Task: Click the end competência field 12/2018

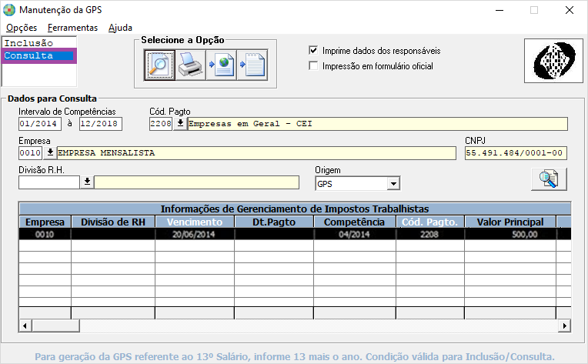Action: click(101, 124)
